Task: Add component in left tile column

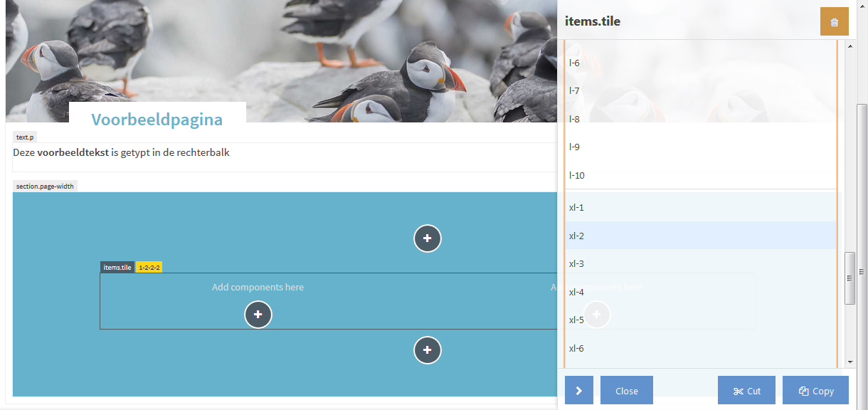Action: pyautogui.click(x=258, y=315)
